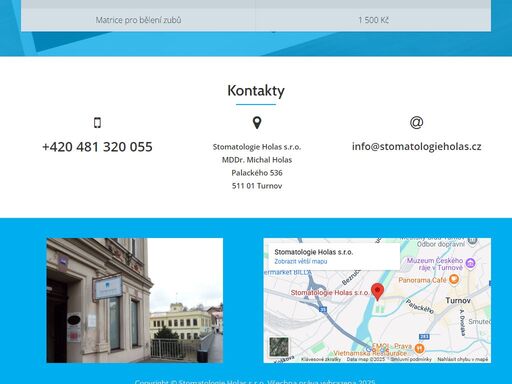Screen dimensions: 512x384
Task: Click Klávesové zkratky on map footer
Action: 321,359
